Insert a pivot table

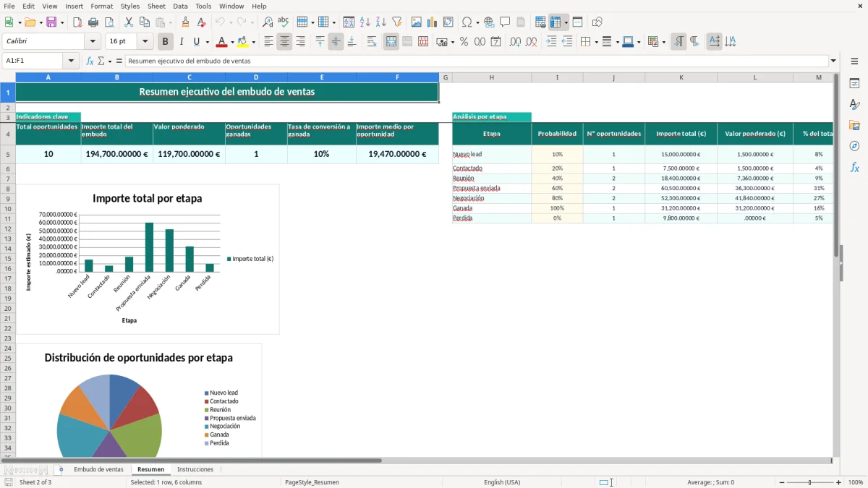(448, 22)
